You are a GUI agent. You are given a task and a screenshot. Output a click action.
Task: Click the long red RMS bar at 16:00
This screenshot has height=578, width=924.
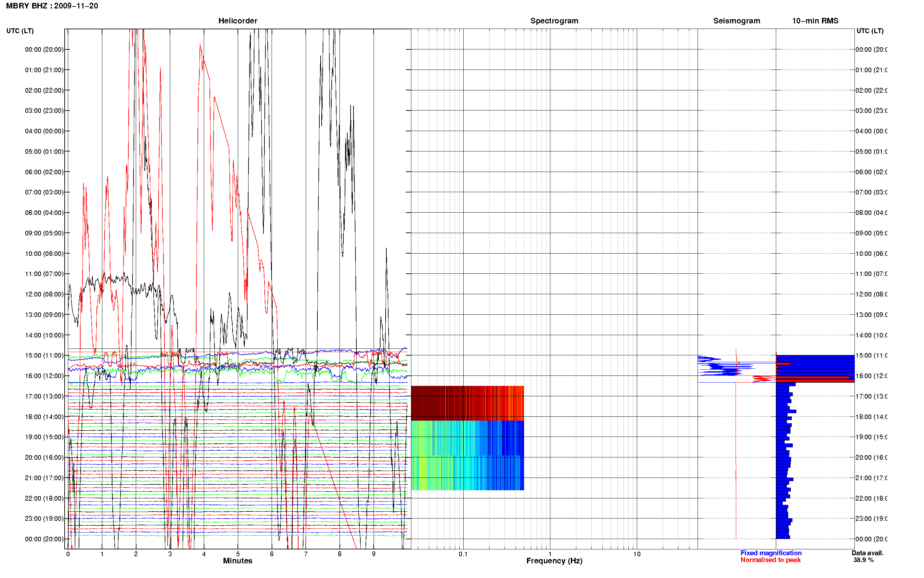pyautogui.click(x=813, y=377)
